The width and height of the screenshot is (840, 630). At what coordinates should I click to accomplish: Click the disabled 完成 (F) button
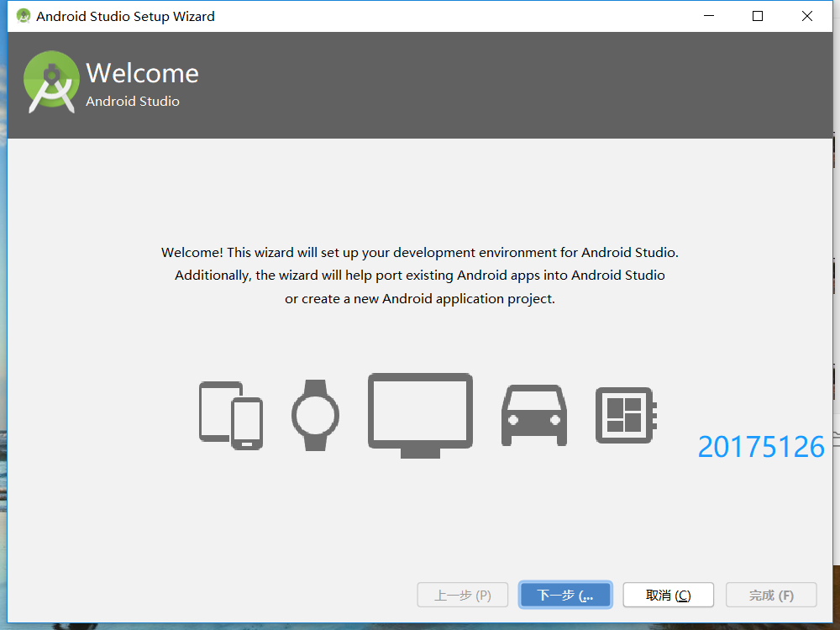771,595
